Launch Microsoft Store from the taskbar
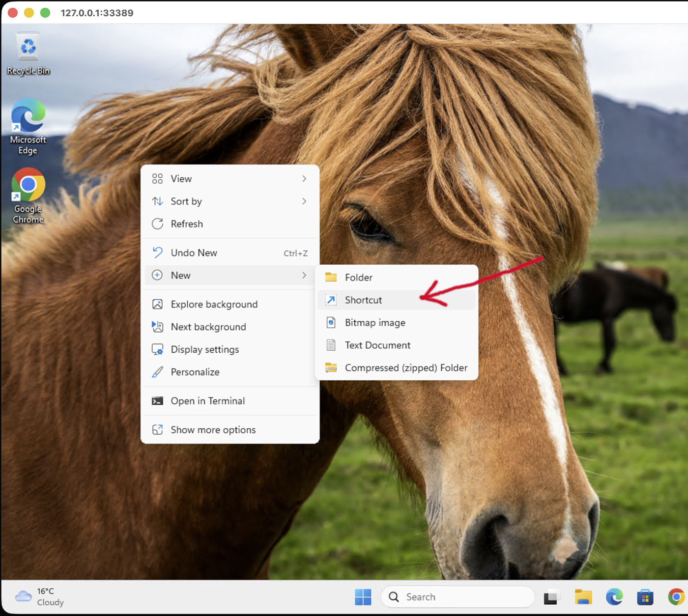 point(645,597)
